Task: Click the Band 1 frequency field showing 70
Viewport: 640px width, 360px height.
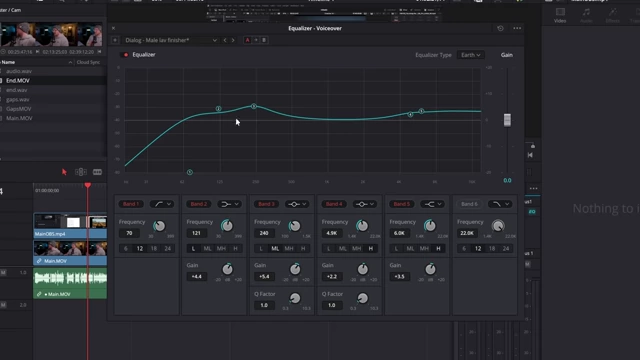Action: point(129,233)
